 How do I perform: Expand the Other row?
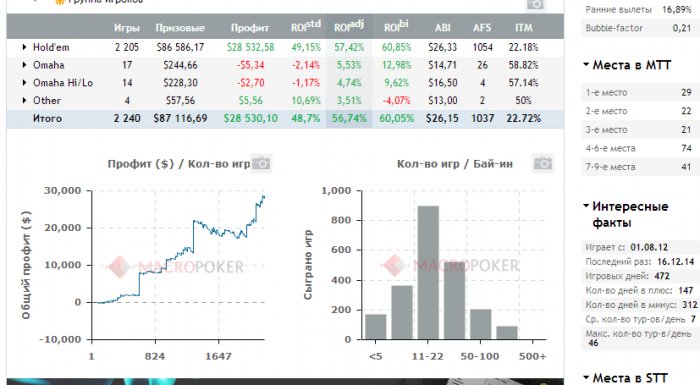coord(24,100)
